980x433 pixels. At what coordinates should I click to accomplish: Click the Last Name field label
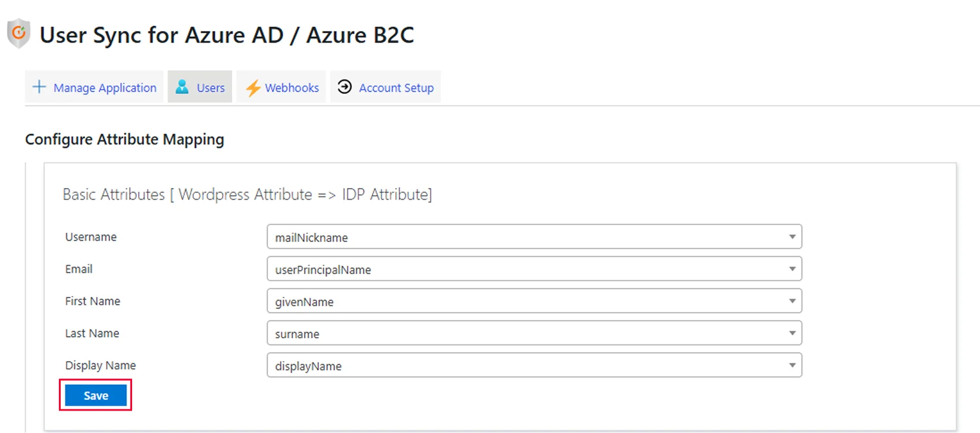tap(92, 333)
